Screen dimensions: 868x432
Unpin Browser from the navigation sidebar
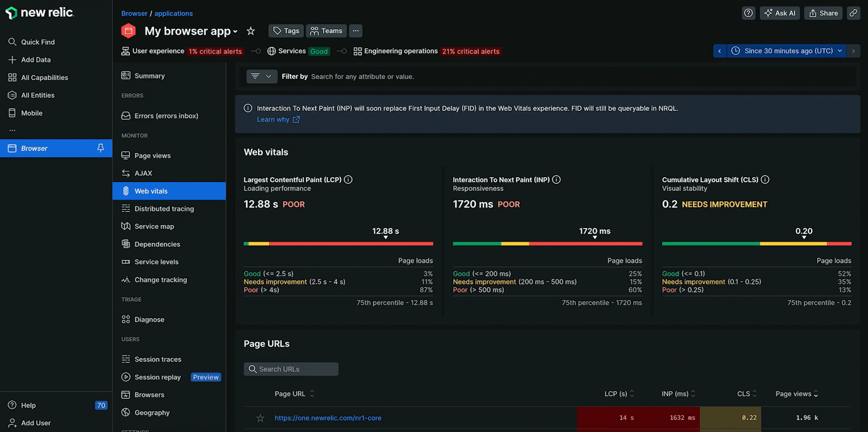pyautogui.click(x=101, y=148)
